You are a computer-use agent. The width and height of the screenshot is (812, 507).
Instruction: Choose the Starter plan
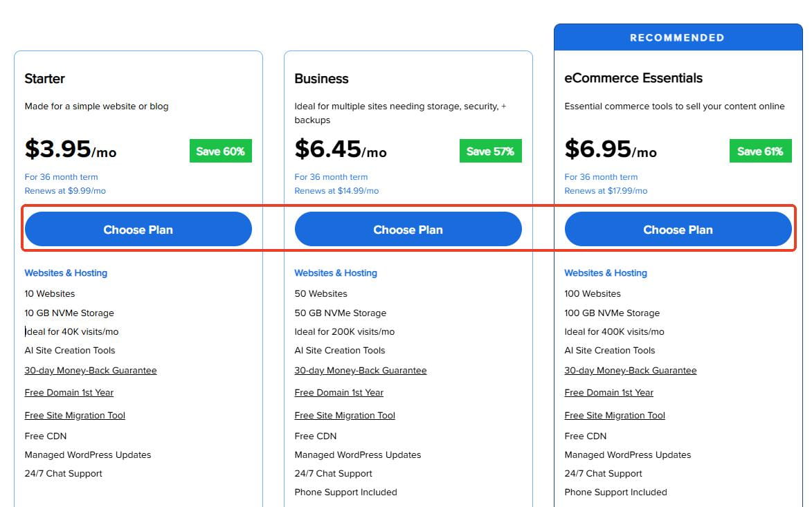(138, 230)
